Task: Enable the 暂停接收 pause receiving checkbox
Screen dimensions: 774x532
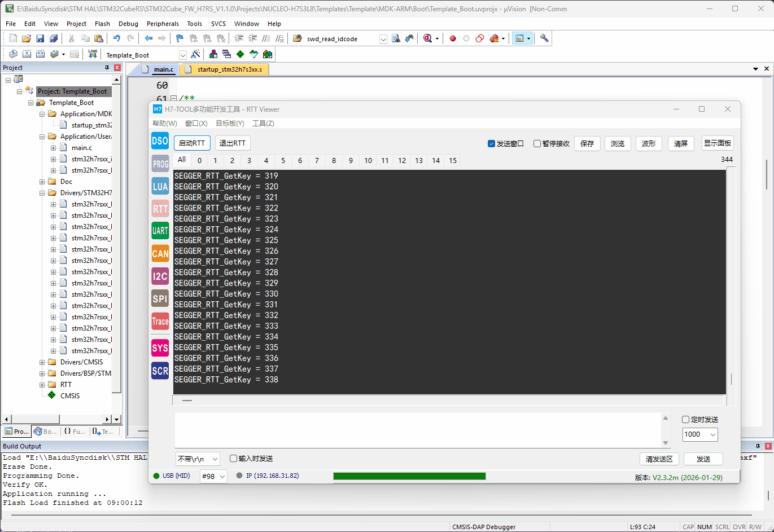Action: click(x=537, y=143)
